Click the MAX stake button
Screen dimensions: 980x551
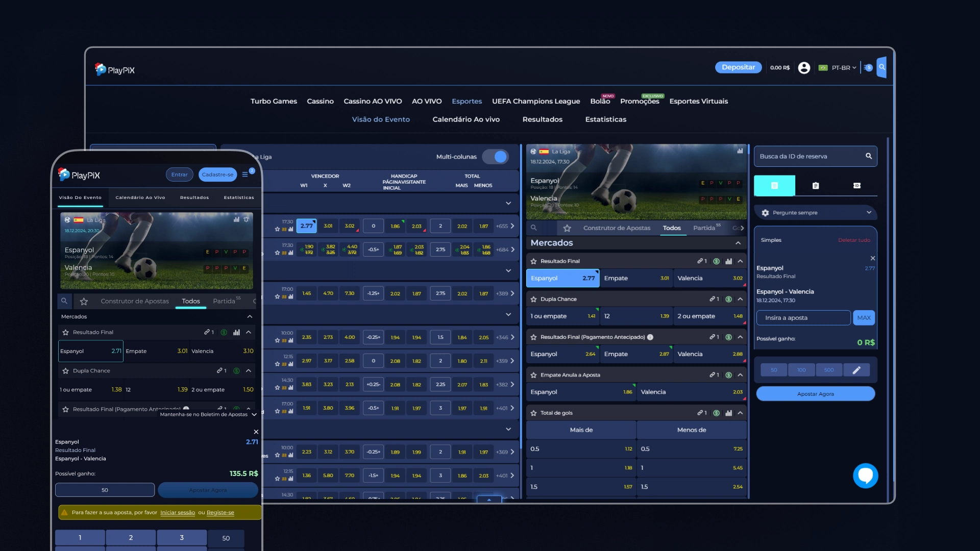(x=864, y=318)
